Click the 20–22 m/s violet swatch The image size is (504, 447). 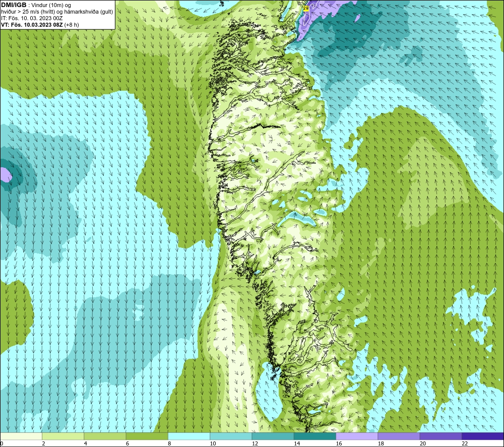[x=441, y=436]
